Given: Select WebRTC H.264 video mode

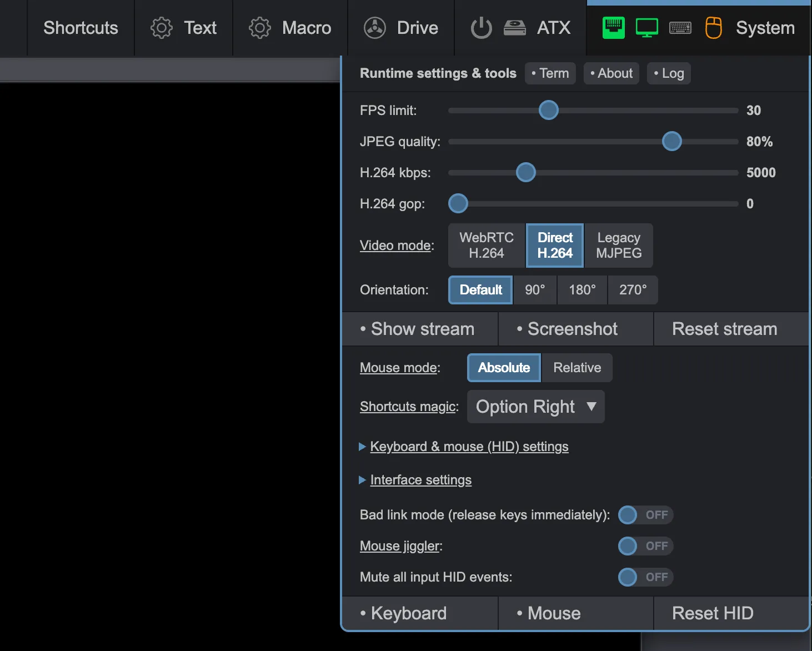Looking at the screenshot, I should click(487, 246).
